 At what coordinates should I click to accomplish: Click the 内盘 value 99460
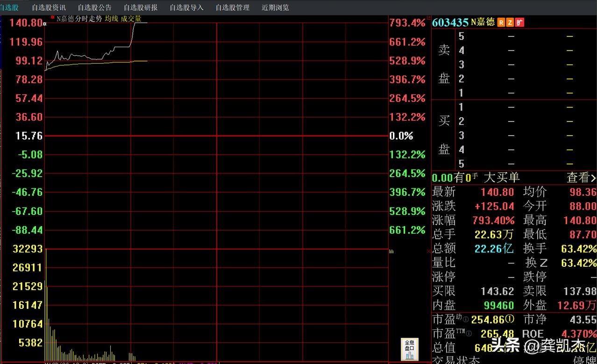499,306
